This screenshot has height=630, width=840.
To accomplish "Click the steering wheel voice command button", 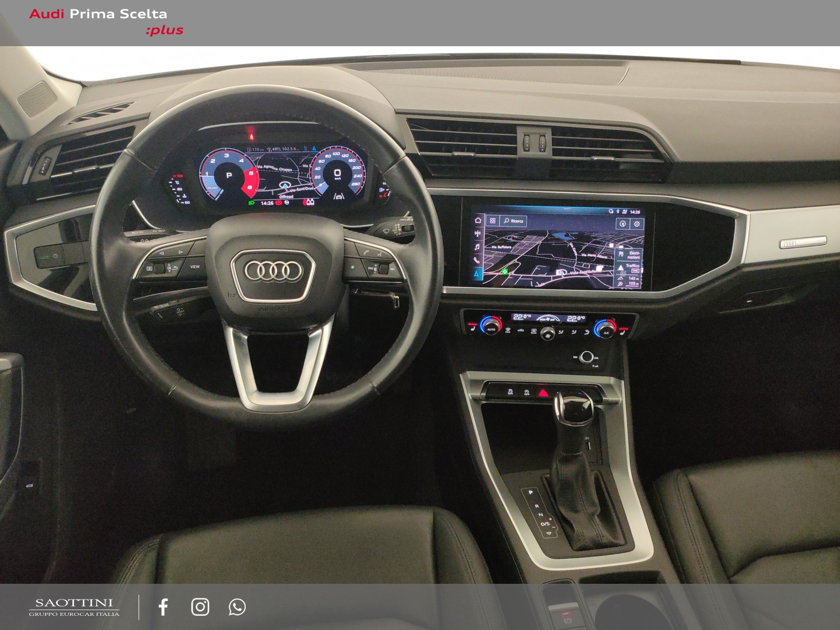I will coord(380,254).
